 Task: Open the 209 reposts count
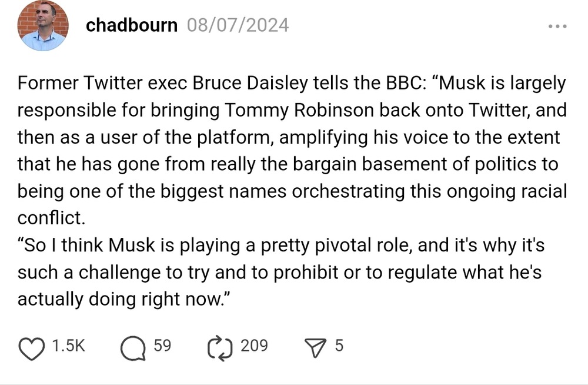[254, 346]
